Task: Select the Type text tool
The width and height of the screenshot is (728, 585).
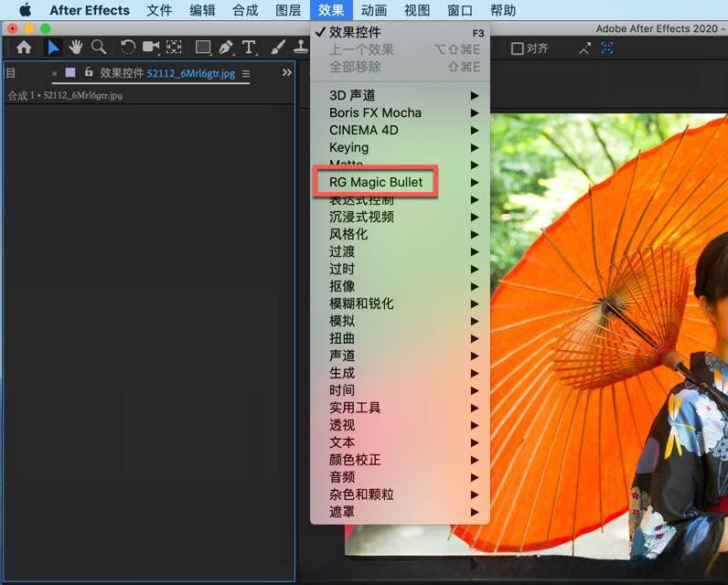Action: (x=249, y=48)
